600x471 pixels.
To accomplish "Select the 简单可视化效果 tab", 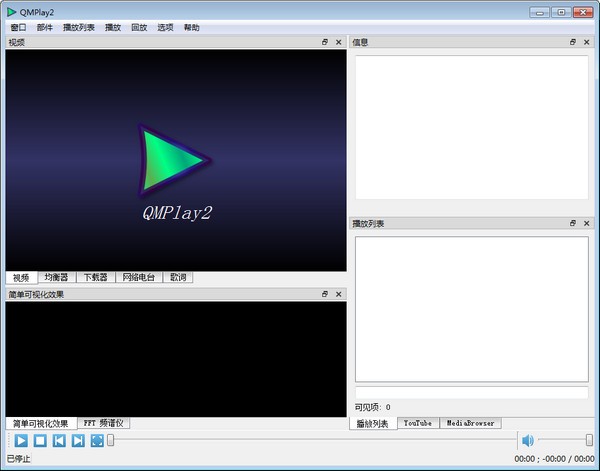I will (x=41, y=424).
